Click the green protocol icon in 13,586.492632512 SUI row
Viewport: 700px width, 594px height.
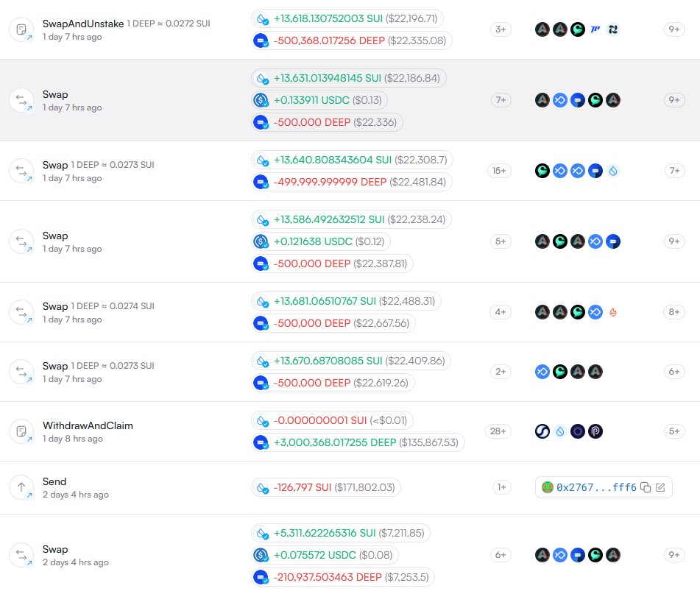click(560, 241)
